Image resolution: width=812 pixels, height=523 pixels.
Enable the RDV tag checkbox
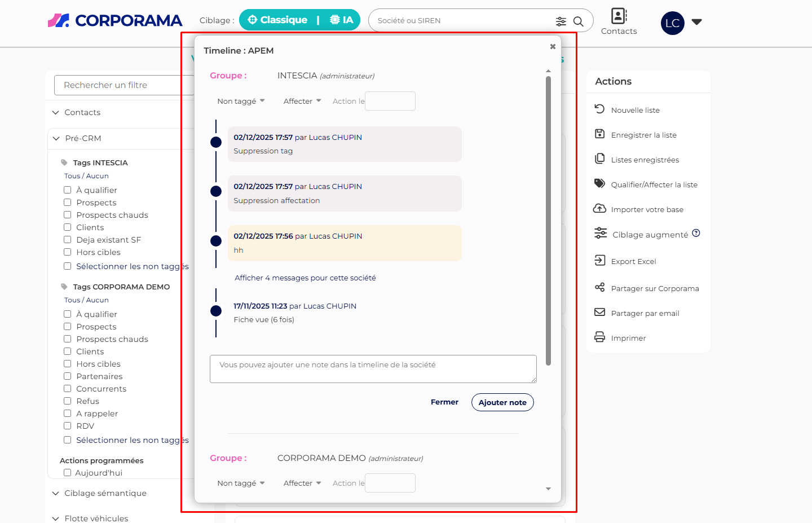click(68, 426)
